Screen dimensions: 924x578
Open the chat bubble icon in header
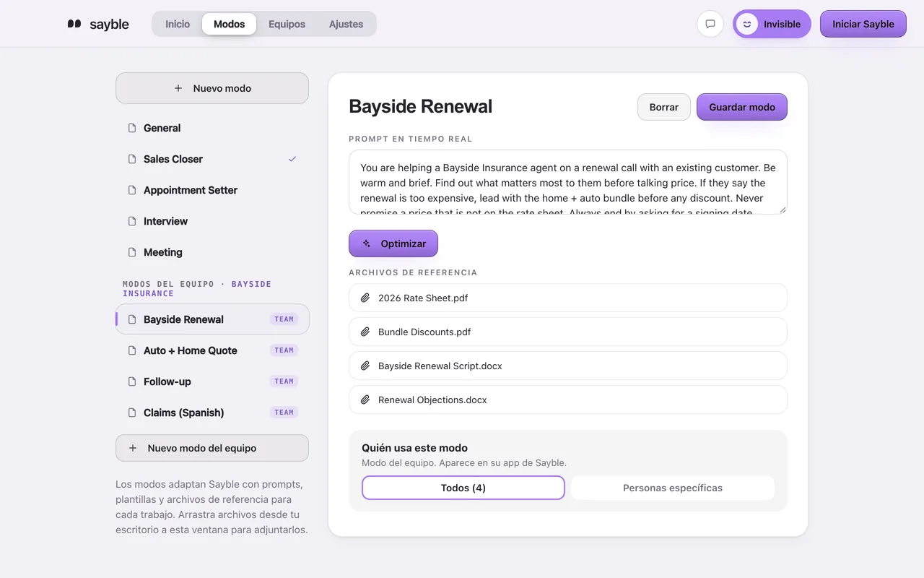(710, 24)
